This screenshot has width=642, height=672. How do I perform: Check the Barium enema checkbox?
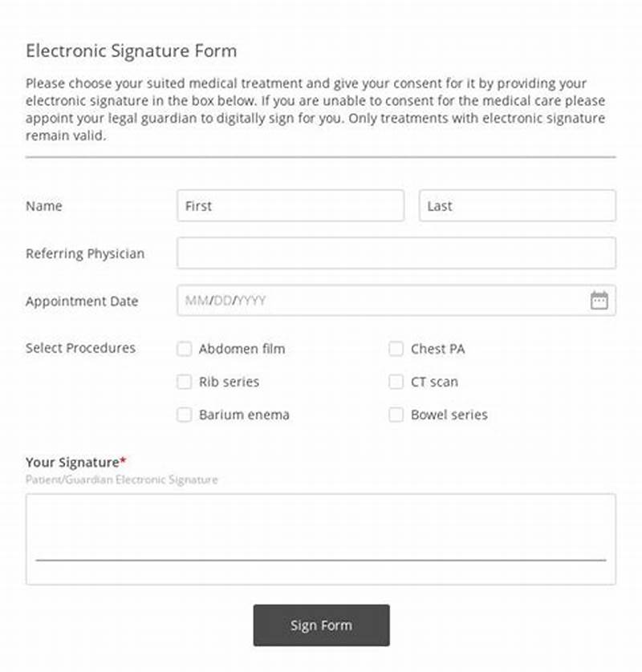(184, 415)
